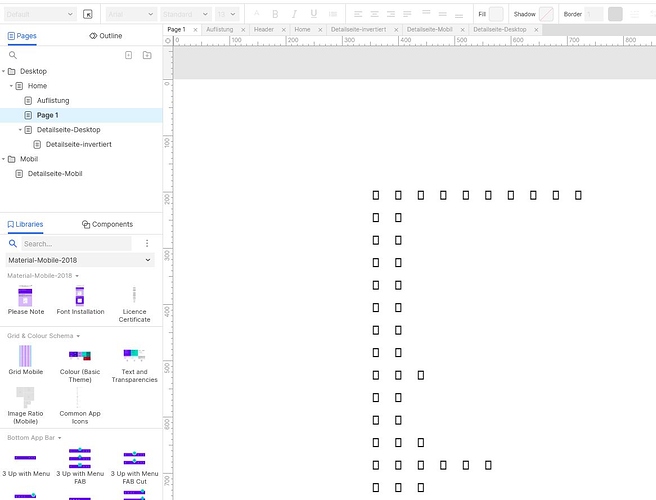Click the library Search input field
656x500 pixels.
click(75, 243)
